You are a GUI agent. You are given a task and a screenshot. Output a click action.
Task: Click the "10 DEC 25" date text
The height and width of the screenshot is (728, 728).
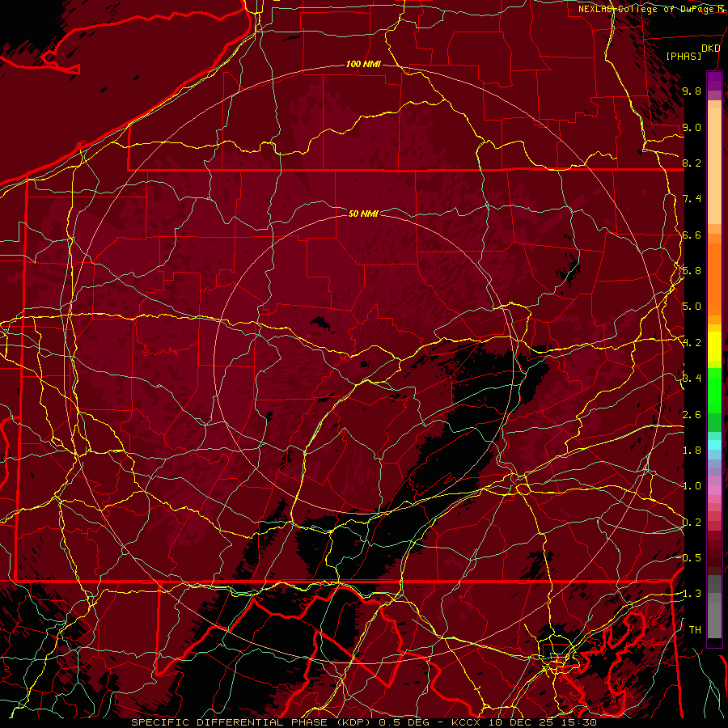click(523, 722)
